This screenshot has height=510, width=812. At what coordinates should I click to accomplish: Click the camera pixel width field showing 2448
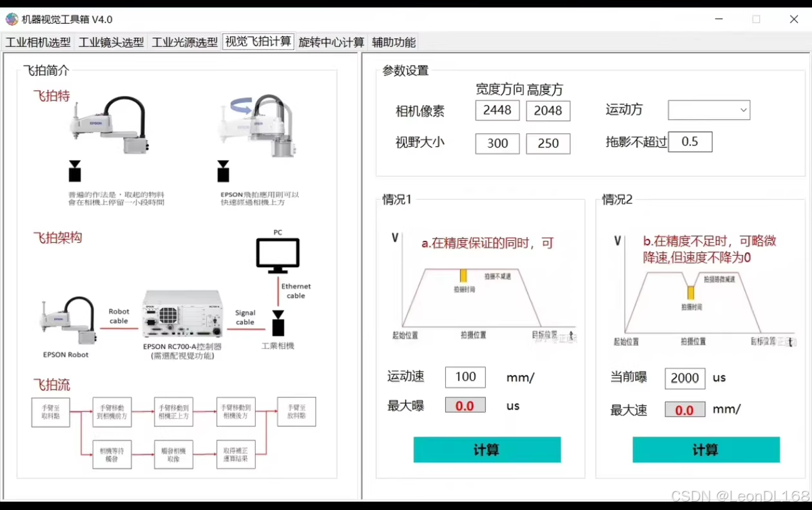497,110
